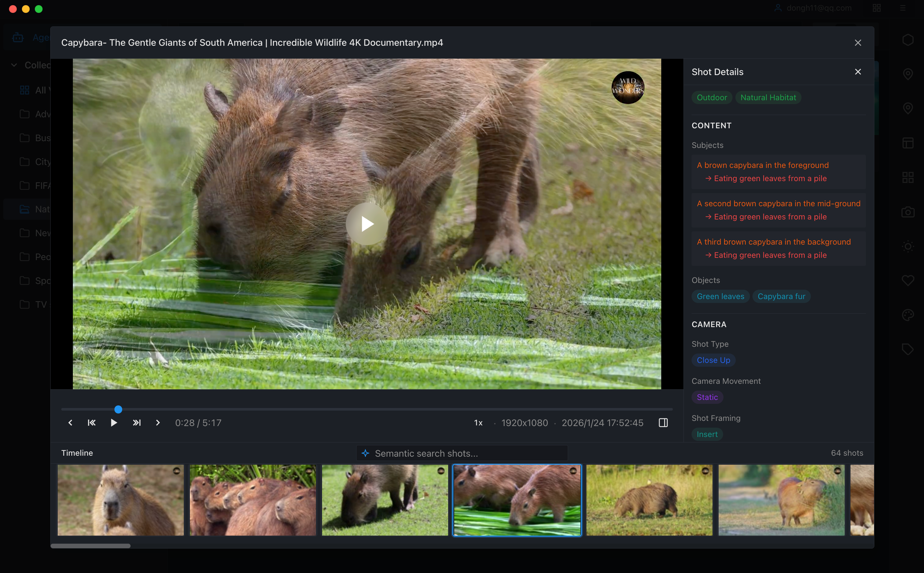The width and height of the screenshot is (924, 573).
Task: Toggle the marker on the second shot thumbnail
Action: click(x=309, y=471)
